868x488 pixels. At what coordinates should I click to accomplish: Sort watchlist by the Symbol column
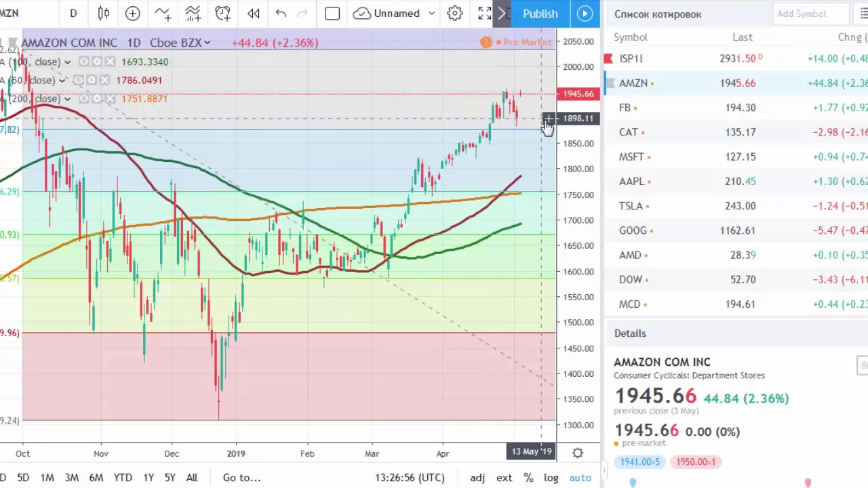[631, 37]
